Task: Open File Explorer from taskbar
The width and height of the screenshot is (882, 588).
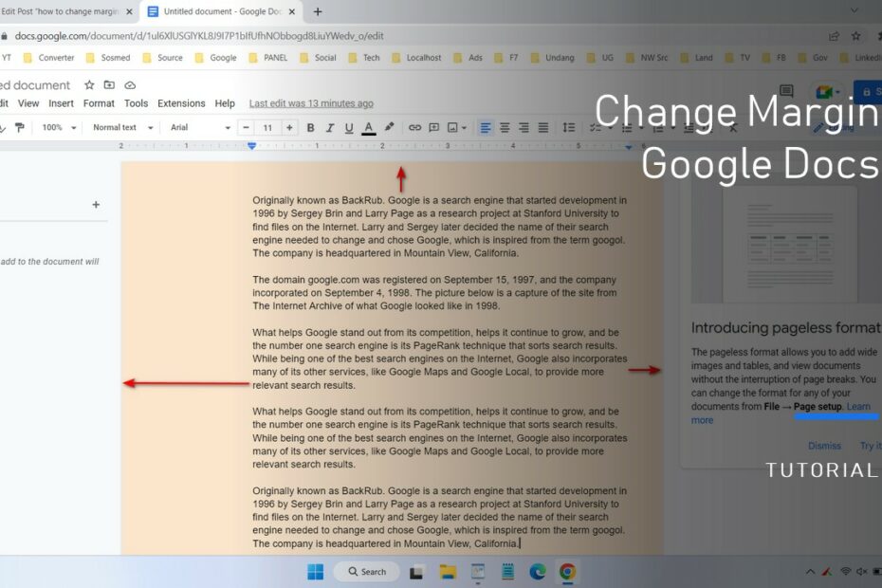Action: click(x=448, y=572)
